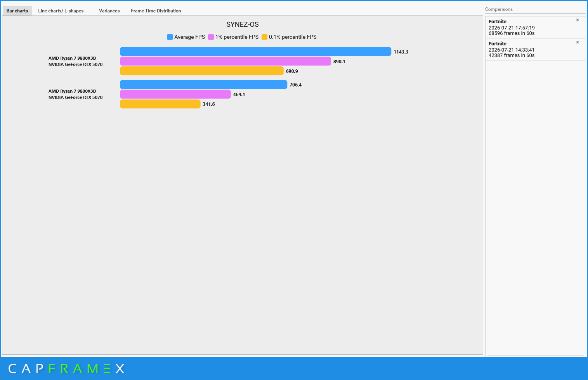Click the Average FPS legend label
The width and height of the screenshot is (588, 380).
click(189, 37)
